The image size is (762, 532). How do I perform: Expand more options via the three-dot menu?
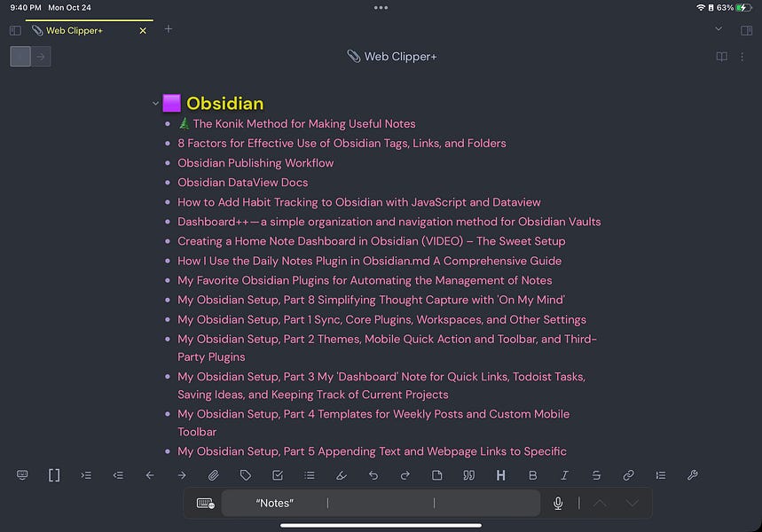(x=742, y=56)
